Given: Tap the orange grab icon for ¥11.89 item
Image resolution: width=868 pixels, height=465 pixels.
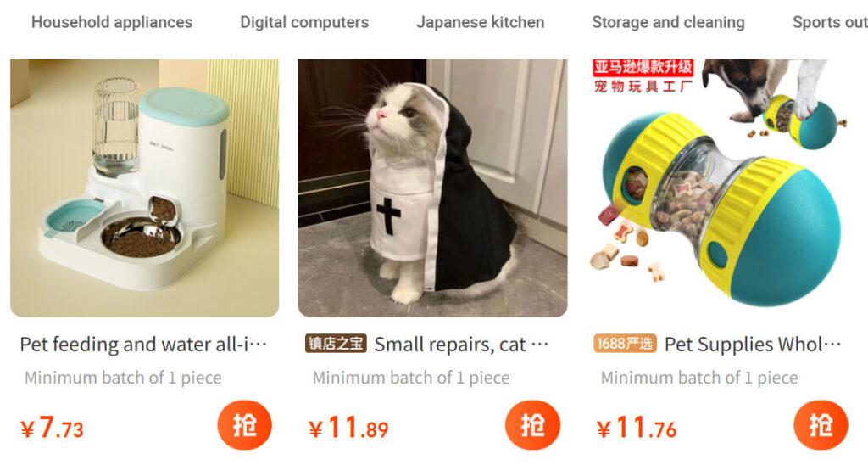Looking at the screenshot, I should click(532, 425).
